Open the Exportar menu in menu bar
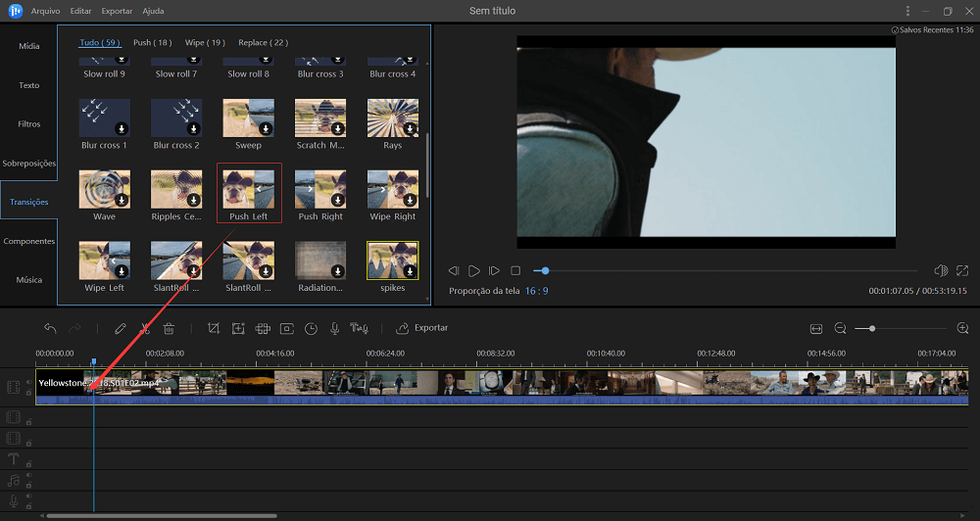 [117, 11]
